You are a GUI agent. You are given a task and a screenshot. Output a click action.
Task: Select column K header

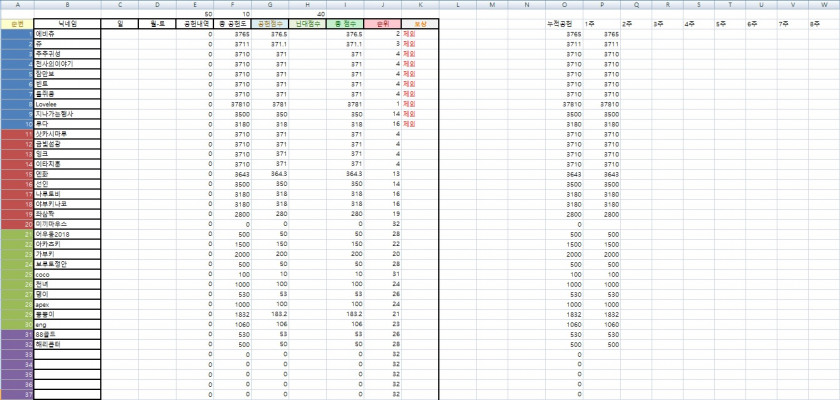tap(420, 5)
